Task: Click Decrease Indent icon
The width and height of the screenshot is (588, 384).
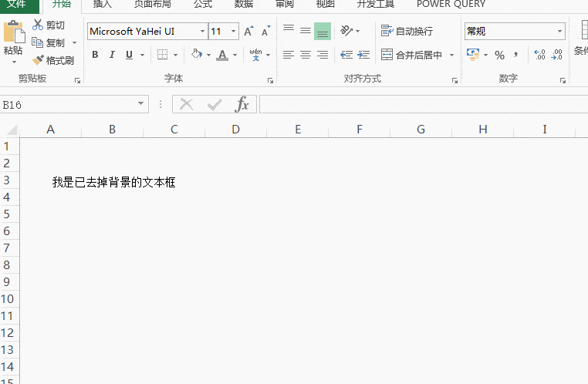Action: pyautogui.click(x=346, y=55)
